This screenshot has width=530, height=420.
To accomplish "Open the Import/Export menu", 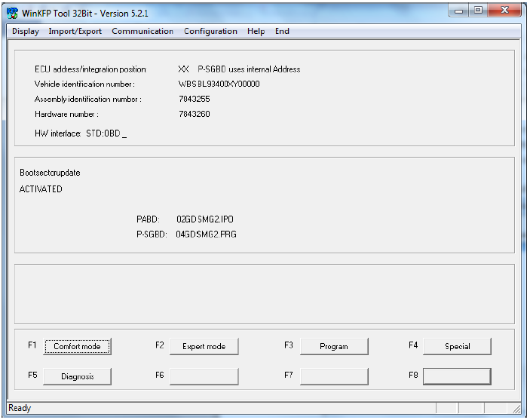I will [75, 31].
